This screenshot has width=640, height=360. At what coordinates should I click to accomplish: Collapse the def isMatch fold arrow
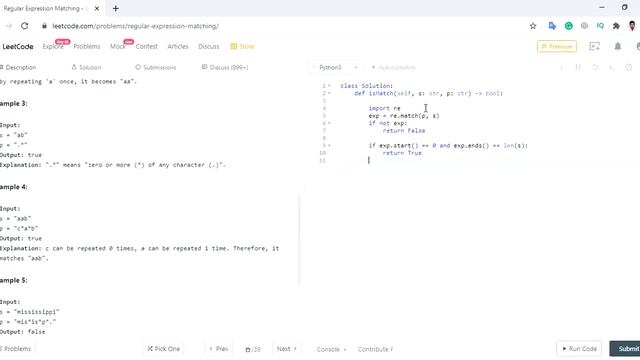click(329, 93)
